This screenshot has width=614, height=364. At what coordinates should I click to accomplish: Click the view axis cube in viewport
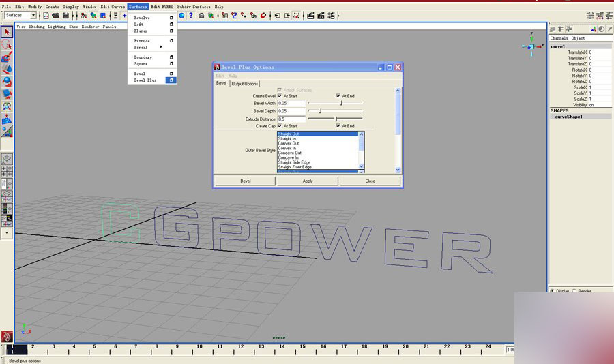(x=531, y=46)
